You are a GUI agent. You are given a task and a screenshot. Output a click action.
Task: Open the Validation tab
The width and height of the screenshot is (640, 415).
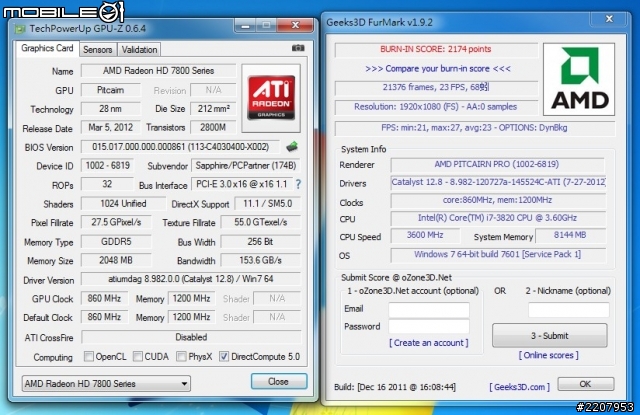pyautogui.click(x=139, y=49)
